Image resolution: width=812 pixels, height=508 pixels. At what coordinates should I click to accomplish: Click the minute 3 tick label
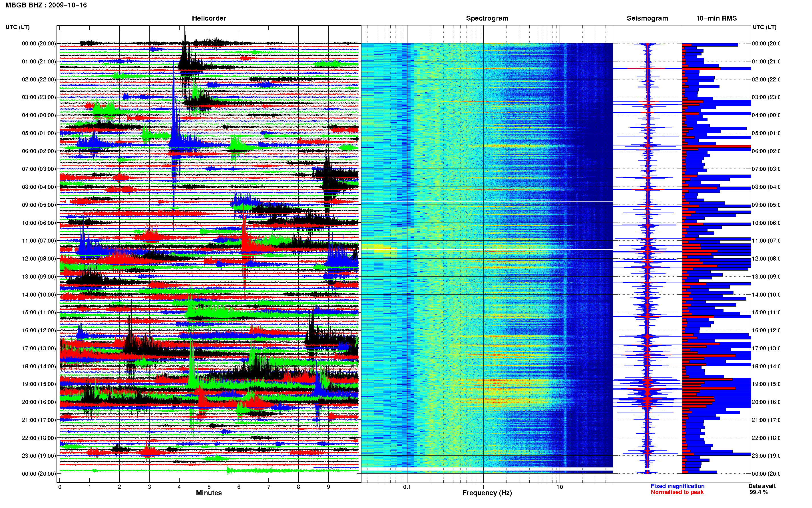point(149,487)
